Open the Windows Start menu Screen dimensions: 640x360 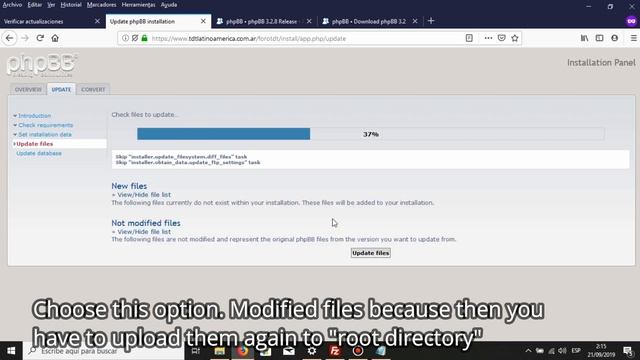(11, 351)
